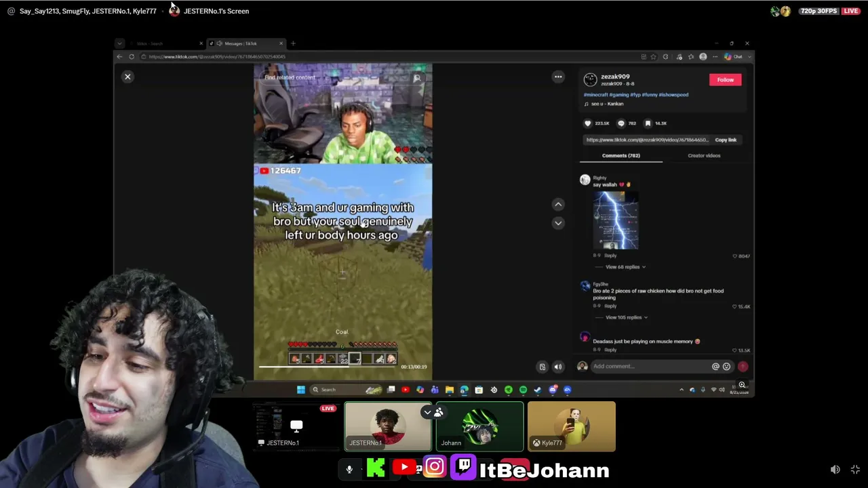
Task: Open browser settings and more menu
Action: pyautogui.click(x=715, y=57)
